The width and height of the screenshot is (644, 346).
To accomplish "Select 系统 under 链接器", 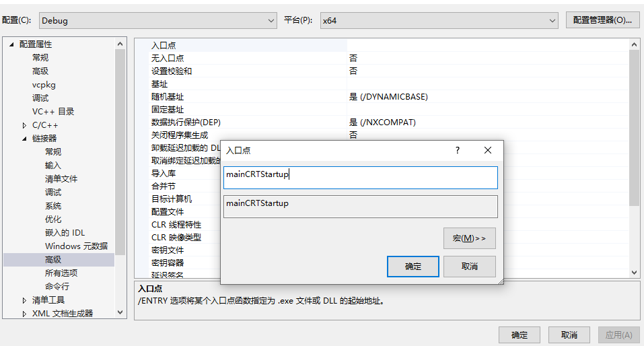I will [x=53, y=206].
